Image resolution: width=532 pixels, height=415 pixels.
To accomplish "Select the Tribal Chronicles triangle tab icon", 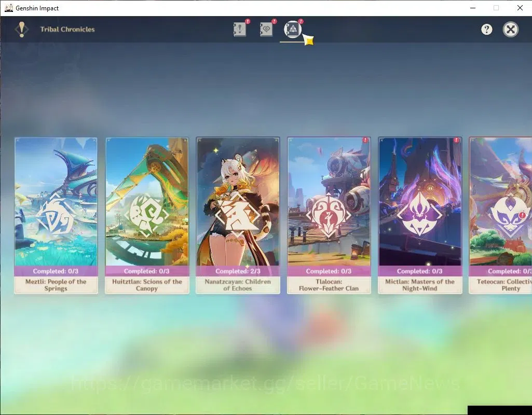I will [x=293, y=29].
